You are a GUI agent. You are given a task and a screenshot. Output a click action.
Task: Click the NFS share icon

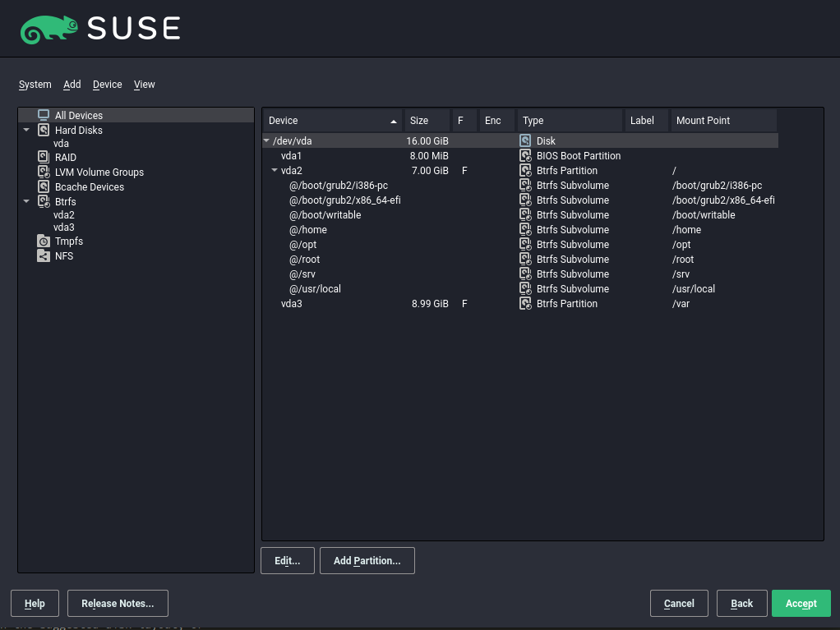44,256
